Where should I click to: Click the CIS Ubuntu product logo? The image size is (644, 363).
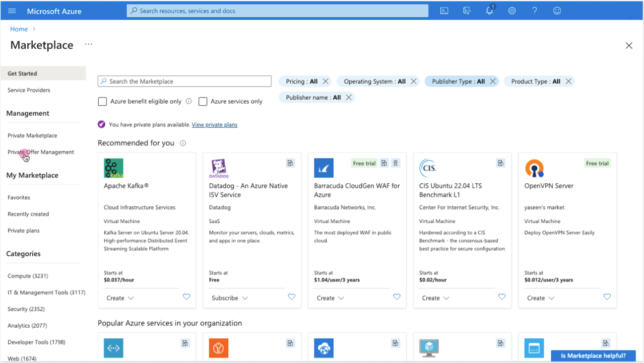429,168
